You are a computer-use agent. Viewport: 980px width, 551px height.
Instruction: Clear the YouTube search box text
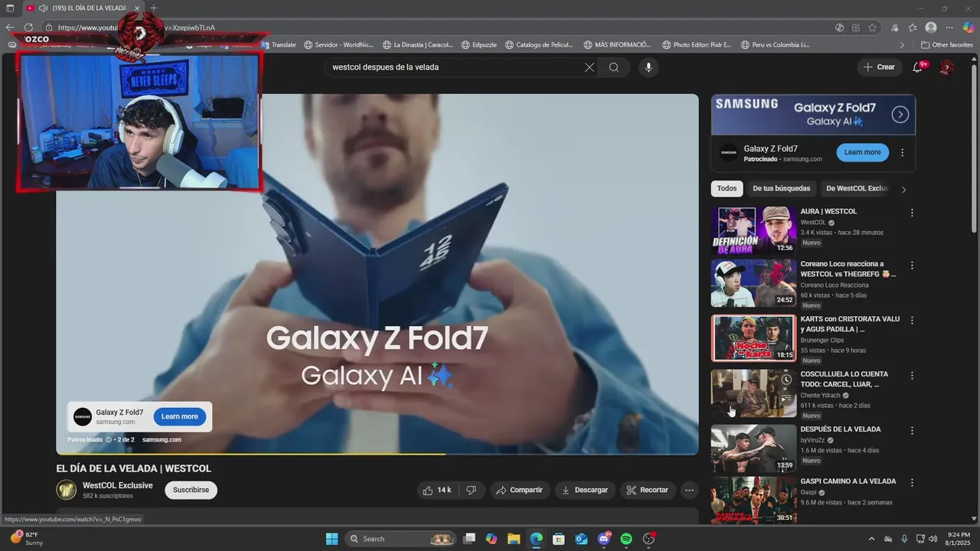(590, 67)
